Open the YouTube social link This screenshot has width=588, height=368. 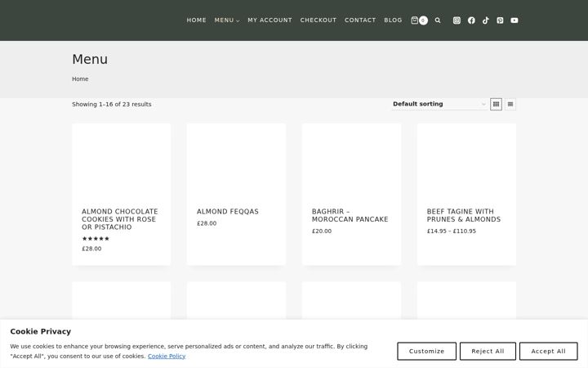514,20
